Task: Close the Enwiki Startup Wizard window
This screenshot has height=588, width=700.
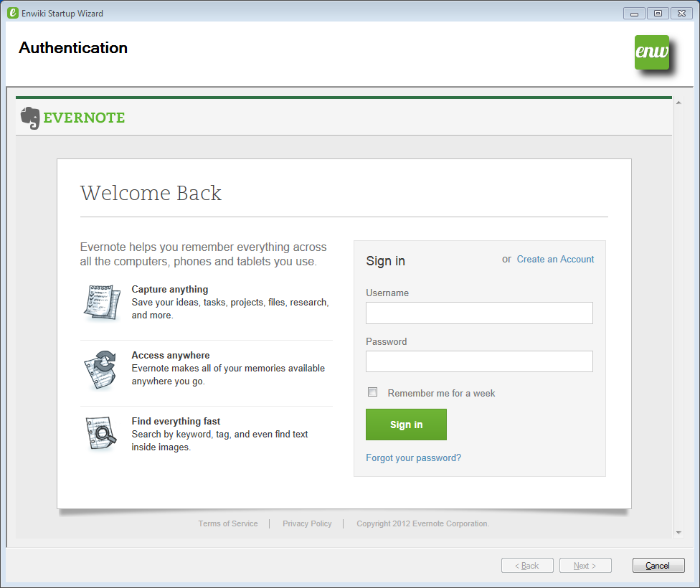Action: pos(681,14)
